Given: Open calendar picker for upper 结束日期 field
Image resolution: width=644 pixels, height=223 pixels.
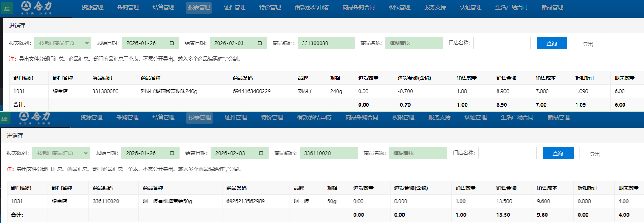Looking at the screenshot, I should coord(260,43).
